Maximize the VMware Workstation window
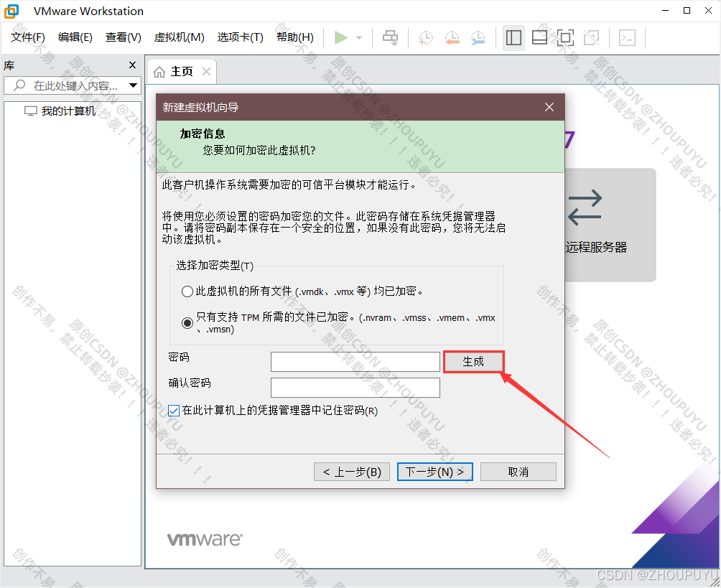This screenshot has width=721, height=588. click(x=687, y=11)
